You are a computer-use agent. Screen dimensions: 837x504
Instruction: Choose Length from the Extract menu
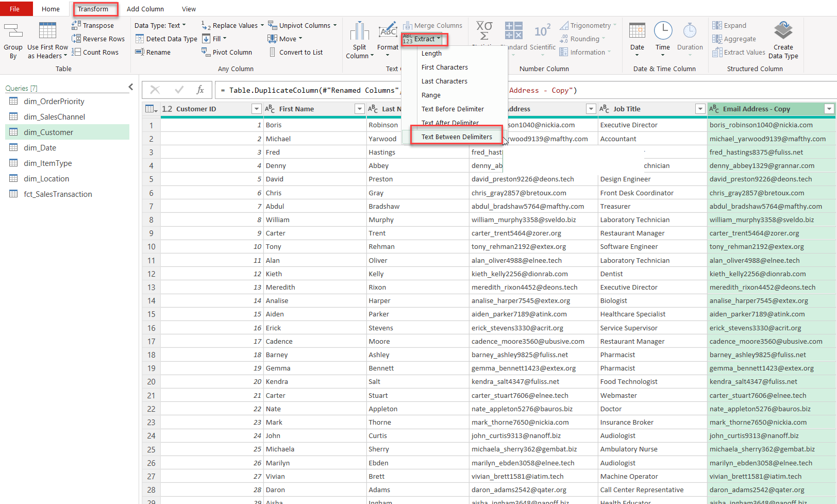[x=431, y=53]
